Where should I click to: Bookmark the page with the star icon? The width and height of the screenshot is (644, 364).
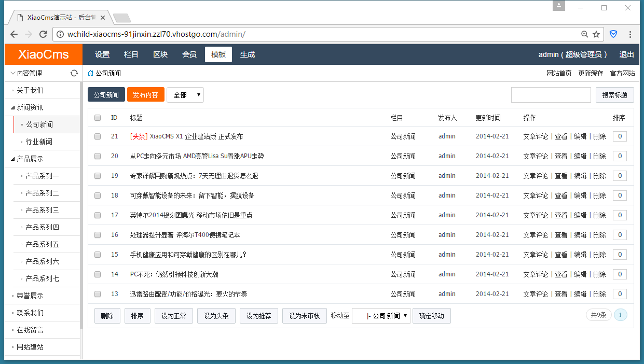[x=596, y=34]
